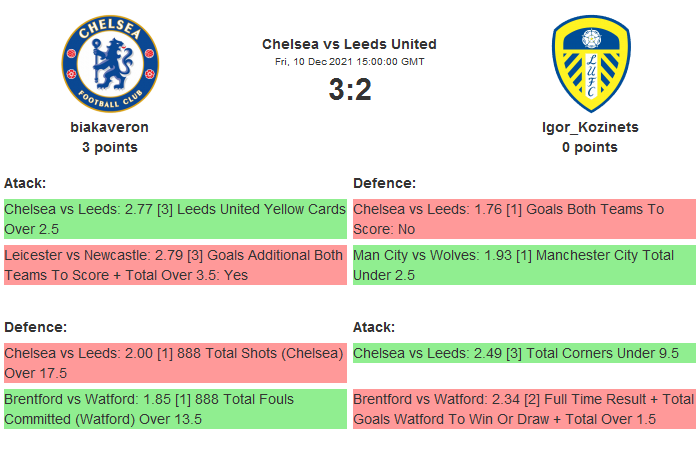700x460 pixels.
Task: Select the Manchester City Total Under 2.5 bet
Action: [524, 264]
